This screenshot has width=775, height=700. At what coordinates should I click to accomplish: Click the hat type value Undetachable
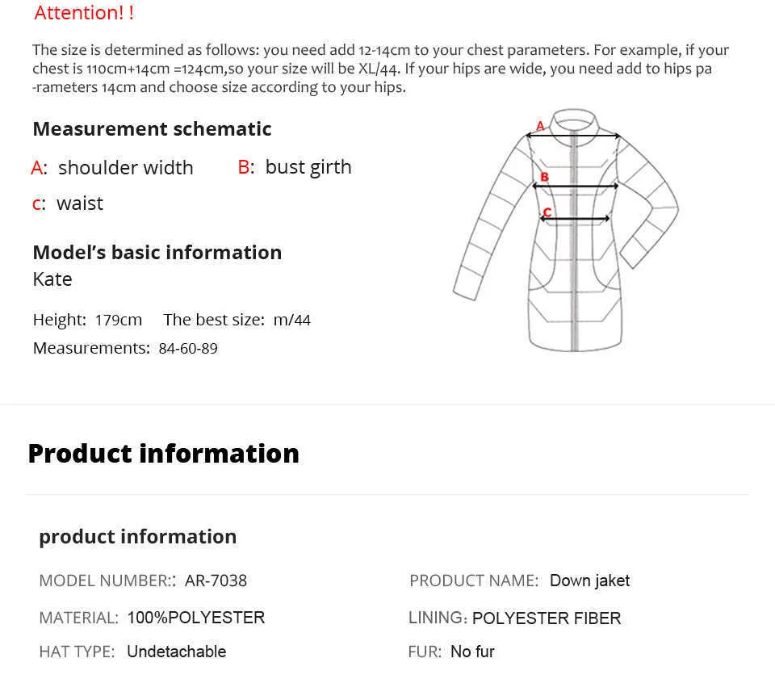pyautogui.click(x=177, y=652)
